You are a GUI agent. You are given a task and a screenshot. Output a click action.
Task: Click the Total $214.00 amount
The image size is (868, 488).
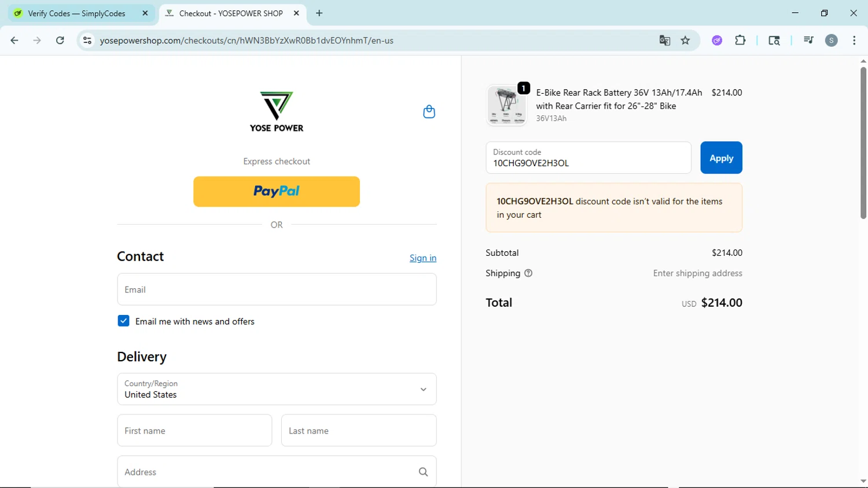(722, 303)
